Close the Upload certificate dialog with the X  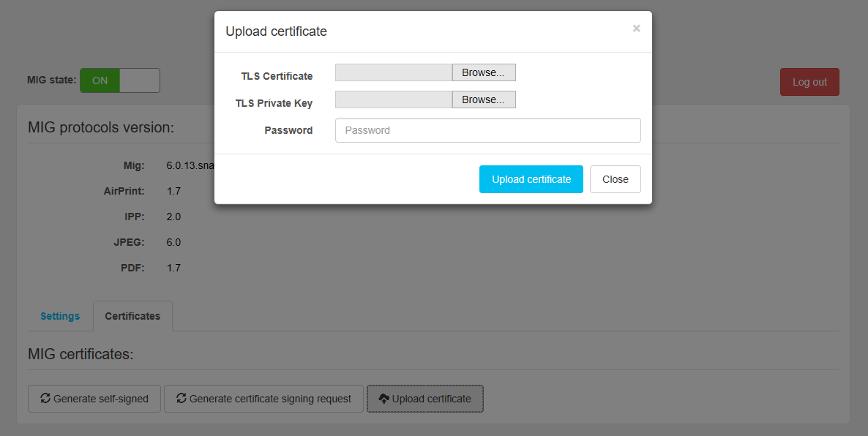[x=636, y=29]
